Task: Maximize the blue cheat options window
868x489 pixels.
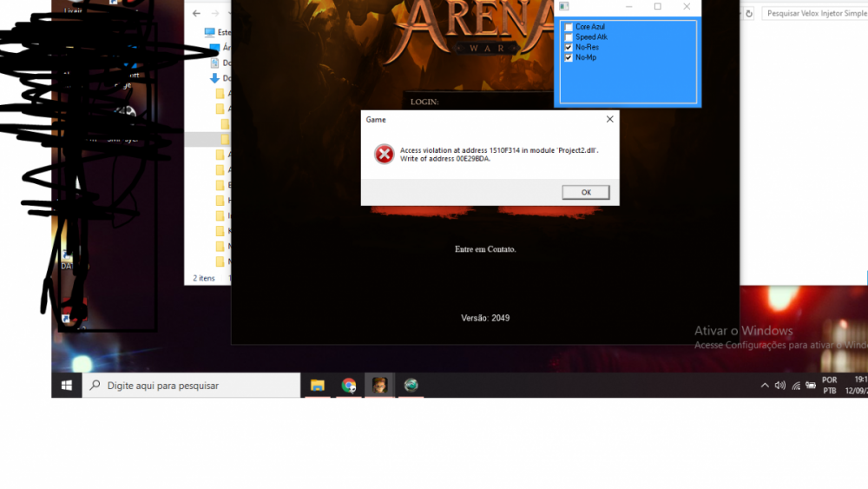Action: (x=658, y=7)
